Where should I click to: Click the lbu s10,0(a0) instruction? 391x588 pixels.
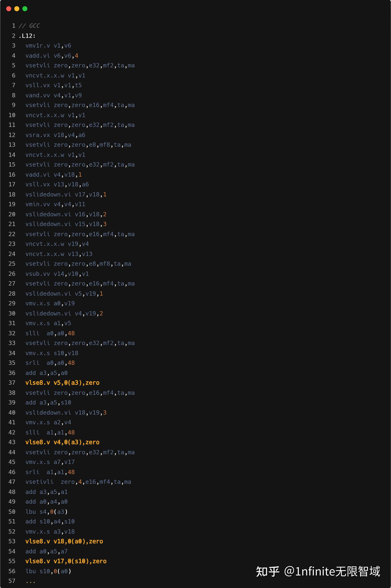(x=48, y=571)
